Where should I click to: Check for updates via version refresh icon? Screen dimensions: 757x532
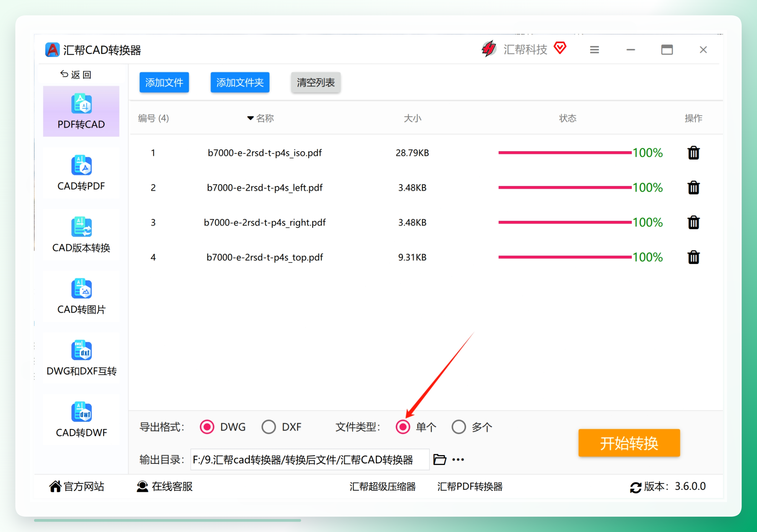[x=635, y=487]
